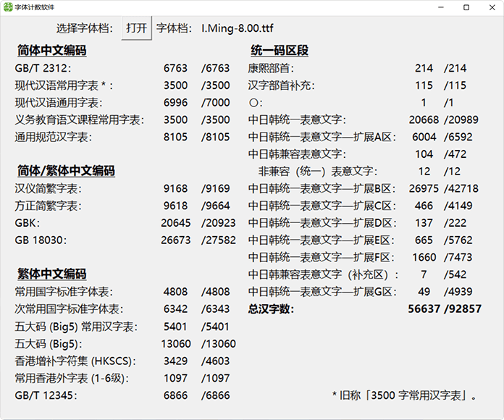This screenshot has width=504, height=420.
Task: Click the 现代汉语通用字表 label
Action: tap(59, 103)
